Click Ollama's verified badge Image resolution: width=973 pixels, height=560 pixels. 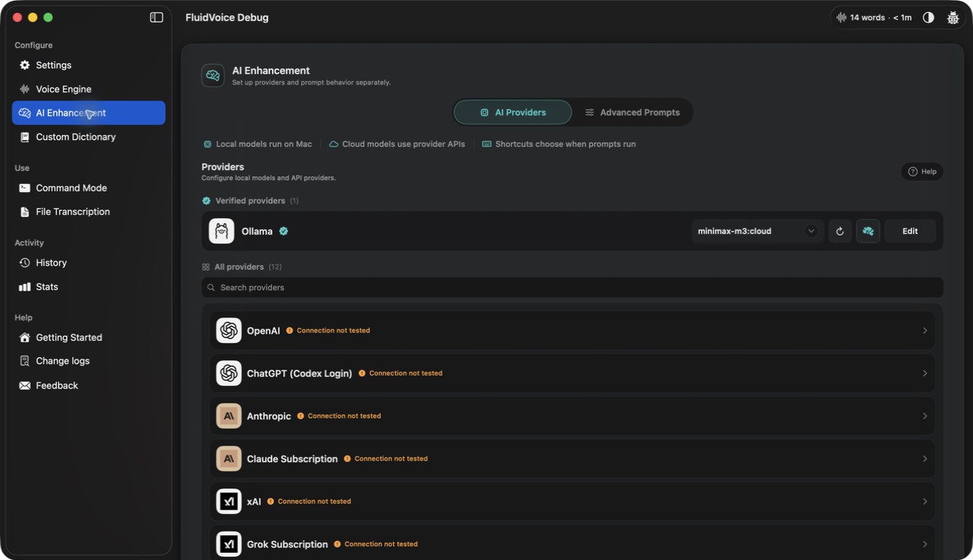284,231
